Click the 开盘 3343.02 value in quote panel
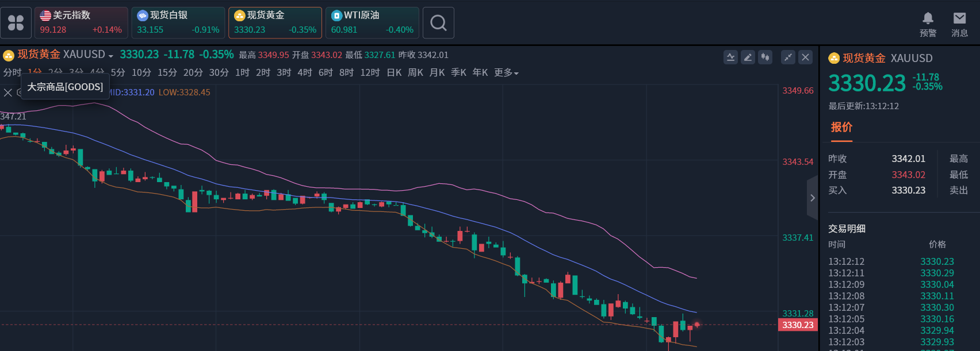This screenshot has height=351, width=980. (909, 175)
